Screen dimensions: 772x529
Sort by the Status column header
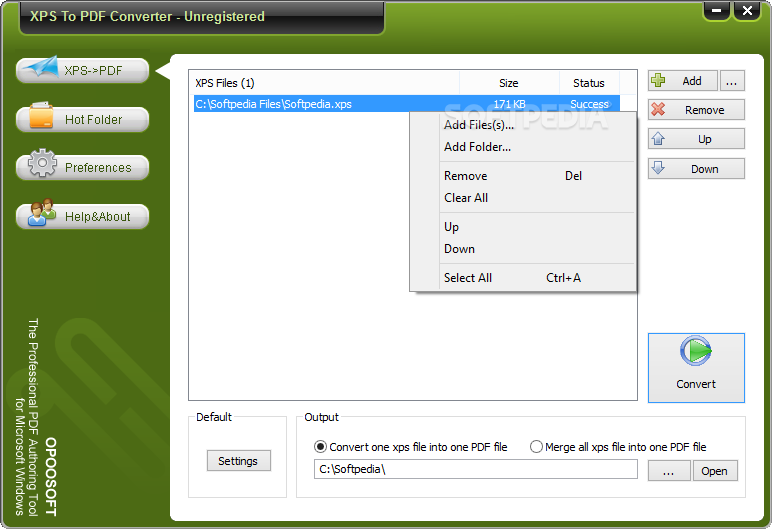pos(589,83)
